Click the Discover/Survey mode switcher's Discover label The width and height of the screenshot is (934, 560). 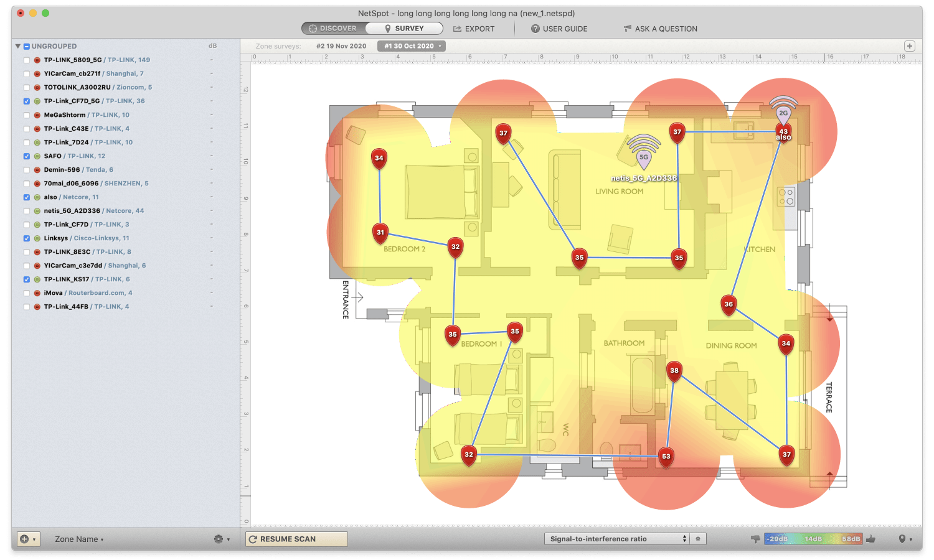click(x=338, y=29)
